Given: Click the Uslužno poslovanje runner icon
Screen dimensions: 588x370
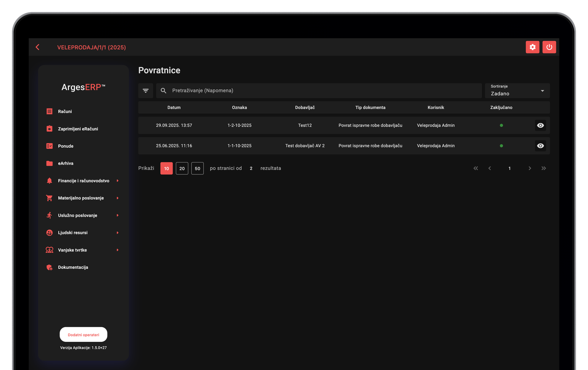Looking at the screenshot, I should click(50, 215).
